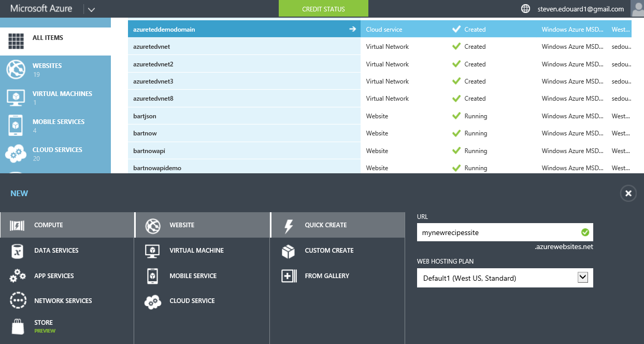
Task: Expand the Microsoft Azure header dropdown
Action: 91,9
